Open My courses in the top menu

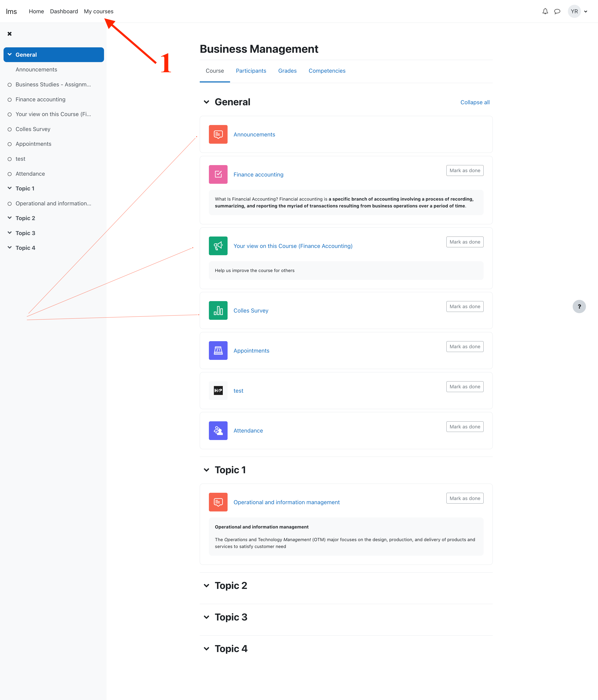click(98, 11)
